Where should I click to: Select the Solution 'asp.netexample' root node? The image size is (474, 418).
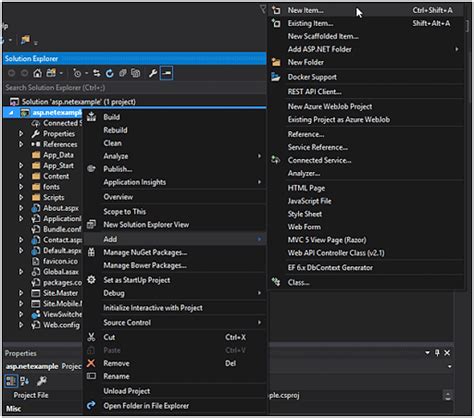[78, 102]
